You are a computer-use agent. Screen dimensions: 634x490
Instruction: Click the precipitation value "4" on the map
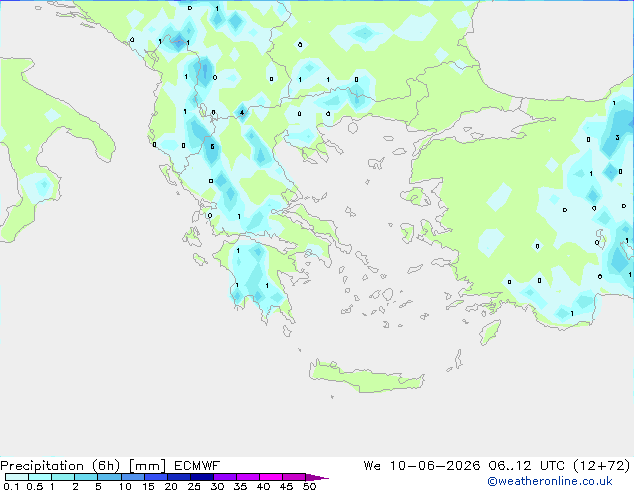point(242,112)
